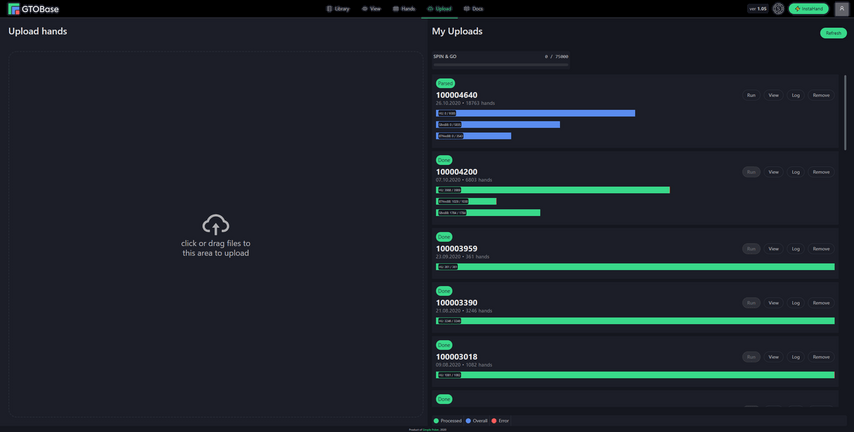Click the GTOBase logo
Screen dimensions: 854x432
pos(33,9)
